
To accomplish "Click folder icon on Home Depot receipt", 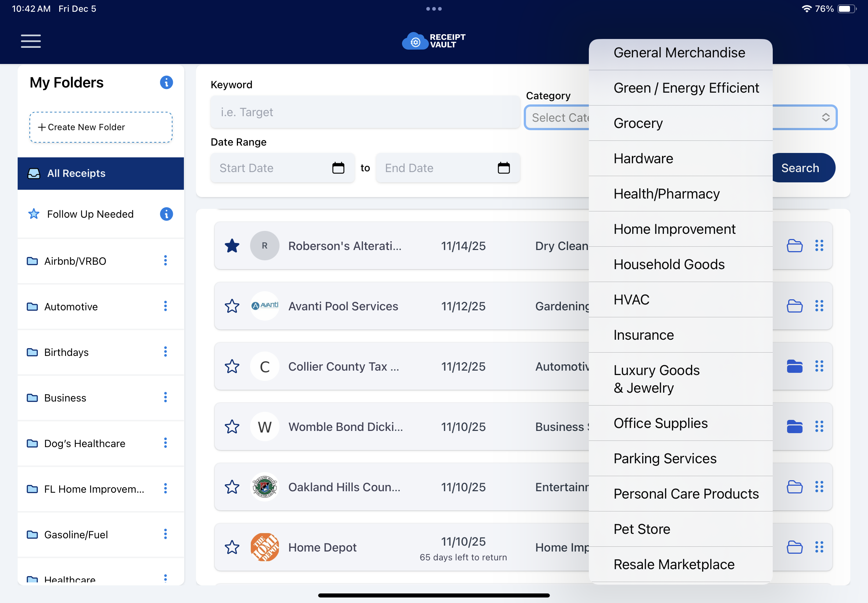I will 794,547.
